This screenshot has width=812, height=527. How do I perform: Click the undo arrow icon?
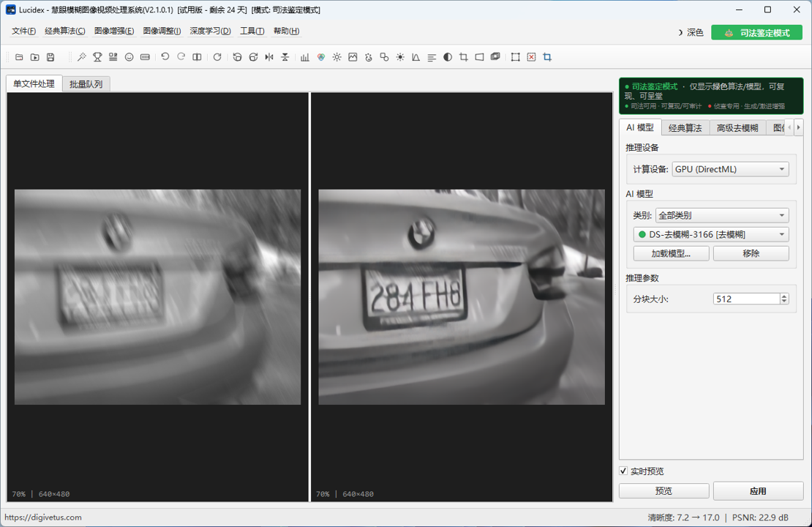point(165,57)
